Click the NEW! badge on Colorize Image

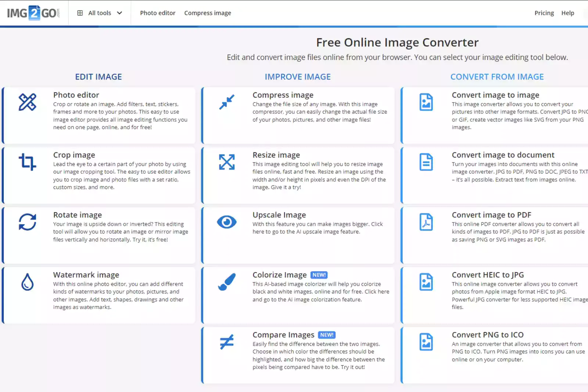click(x=319, y=275)
